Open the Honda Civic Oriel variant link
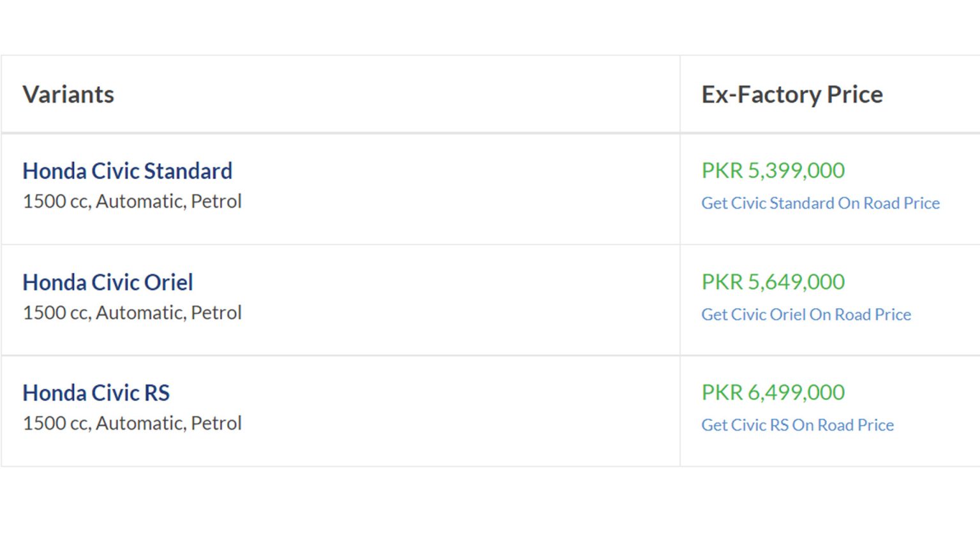980x551 pixels. click(108, 282)
